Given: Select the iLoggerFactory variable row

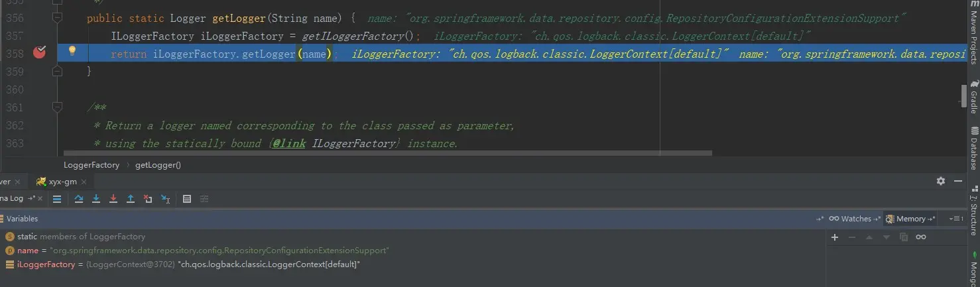Looking at the screenshot, I should point(411,264).
